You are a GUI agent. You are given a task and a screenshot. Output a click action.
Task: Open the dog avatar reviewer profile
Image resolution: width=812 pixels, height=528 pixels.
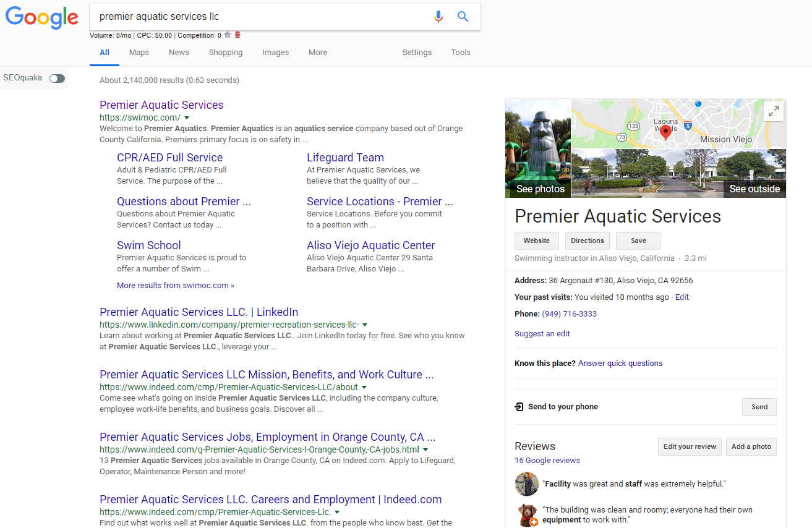(527, 515)
